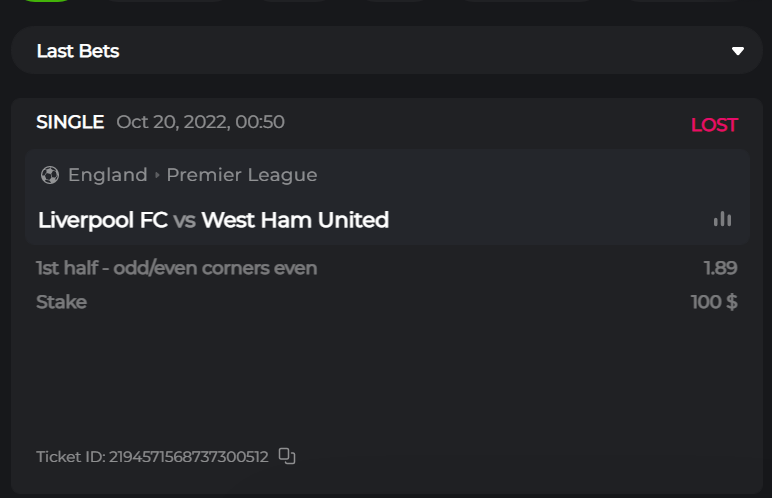Click the Last Bets header label
The height and width of the screenshot is (498, 772).
click(x=78, y=51)
